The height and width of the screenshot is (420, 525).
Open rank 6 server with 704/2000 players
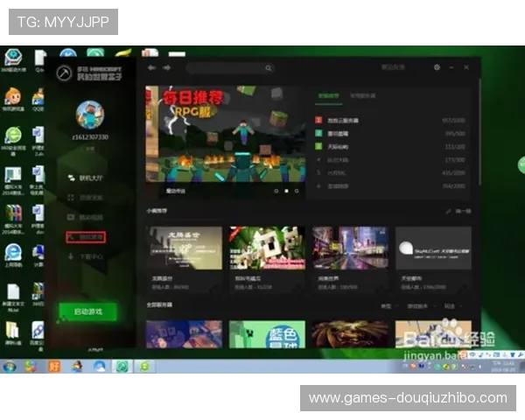point(390,186)
